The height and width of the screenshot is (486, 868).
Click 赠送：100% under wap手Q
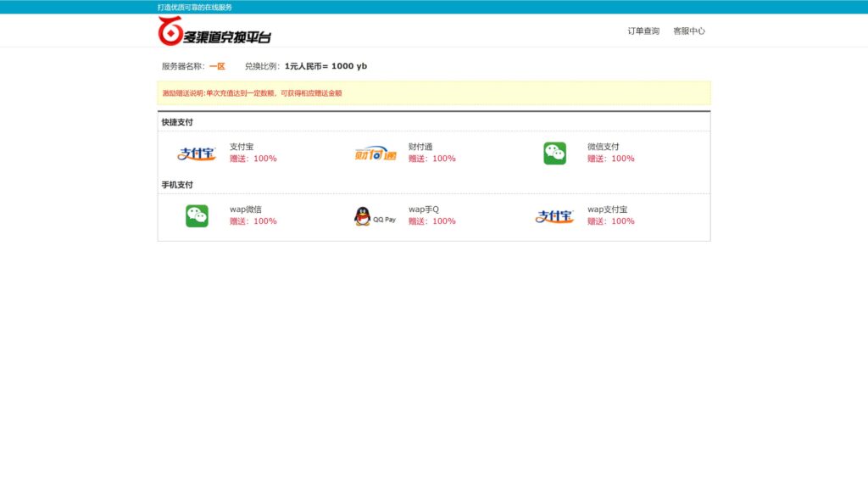(431, 221)
